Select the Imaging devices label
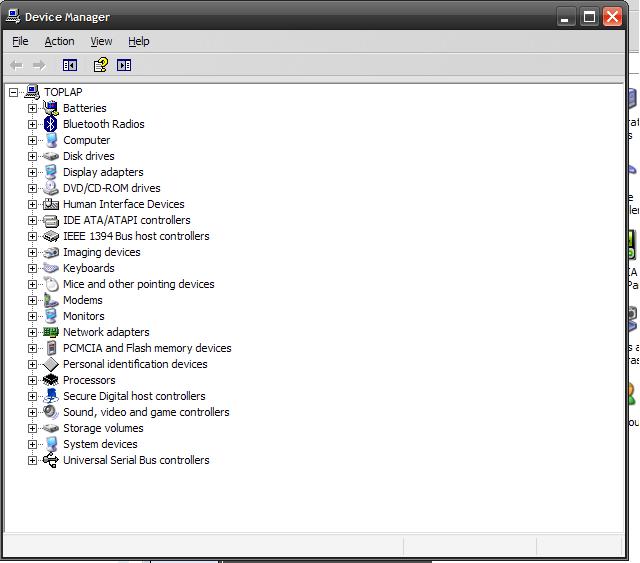This screenshot has height=563, width=640. click(x=102, y=252)
